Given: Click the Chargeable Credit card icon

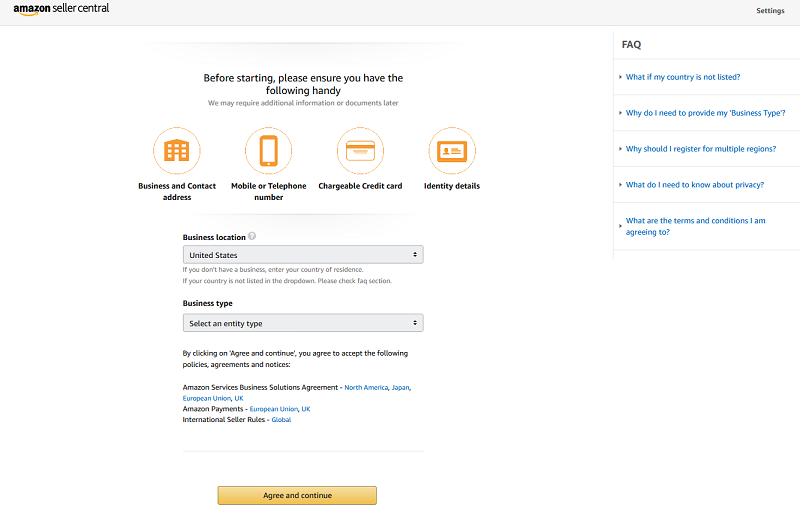Looking at the screenshot, I should tap(360, 150).
